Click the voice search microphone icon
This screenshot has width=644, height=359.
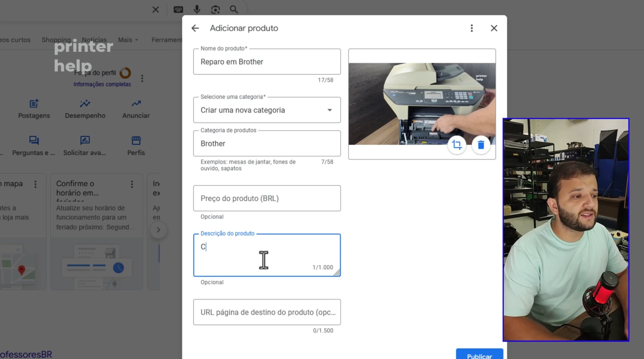click(197, 10)
